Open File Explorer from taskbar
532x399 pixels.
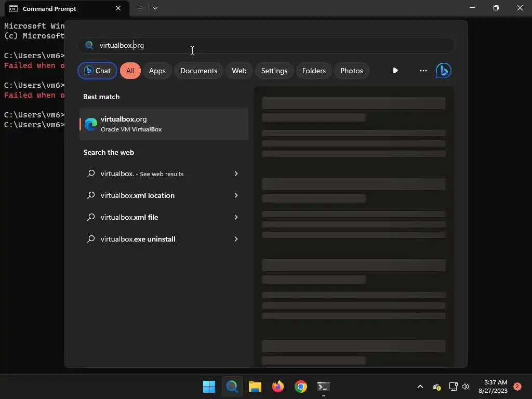255,387
